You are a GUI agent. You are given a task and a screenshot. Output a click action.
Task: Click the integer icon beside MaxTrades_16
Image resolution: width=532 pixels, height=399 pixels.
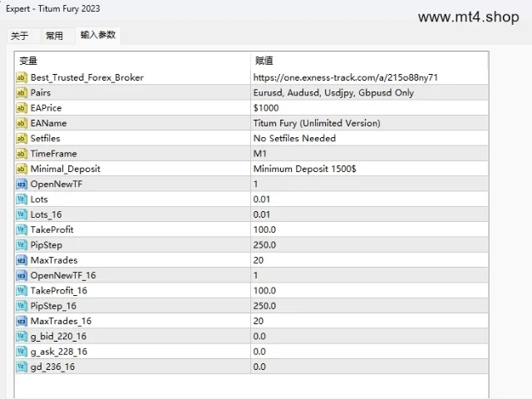click(22, 321)
